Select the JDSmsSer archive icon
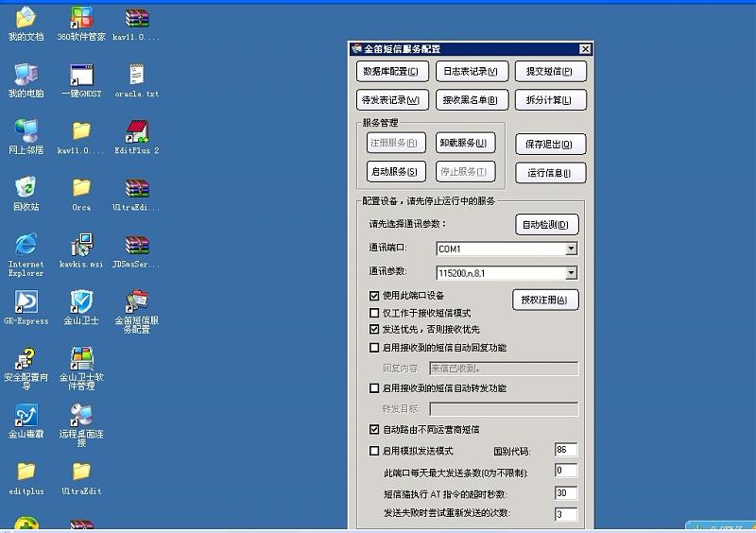Image resolution: width=756 pixels, height=533 pixels. (x=137, y=250)
